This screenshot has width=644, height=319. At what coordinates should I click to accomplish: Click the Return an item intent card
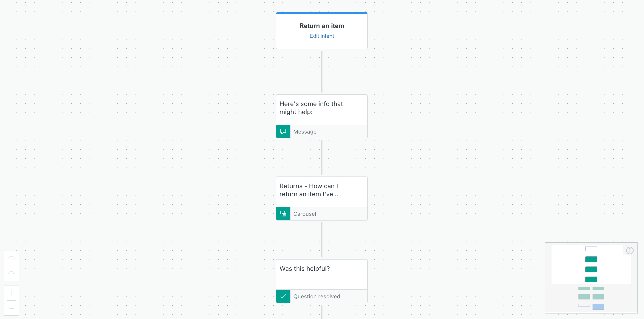tap(322, 26)
